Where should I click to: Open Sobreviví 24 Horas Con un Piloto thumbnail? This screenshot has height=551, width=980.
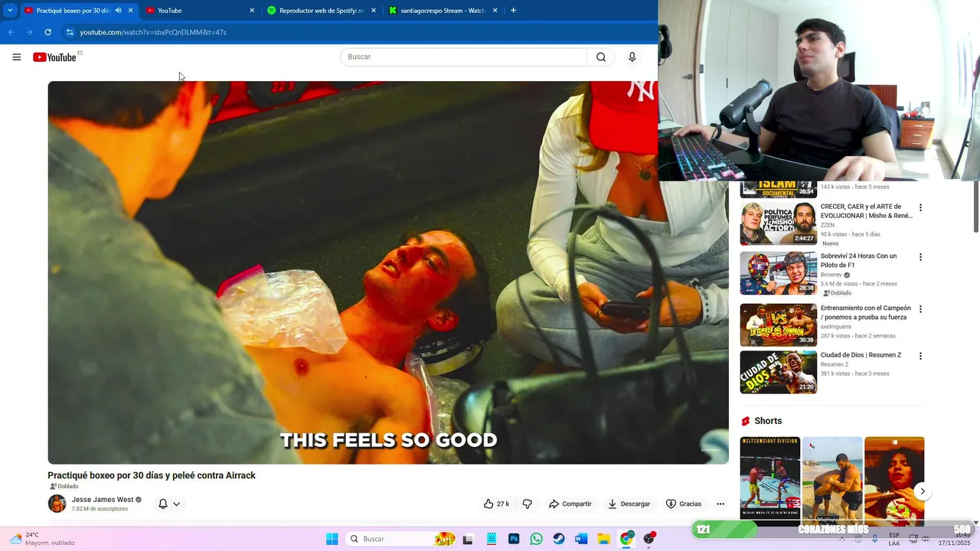[x=778, y=273]
